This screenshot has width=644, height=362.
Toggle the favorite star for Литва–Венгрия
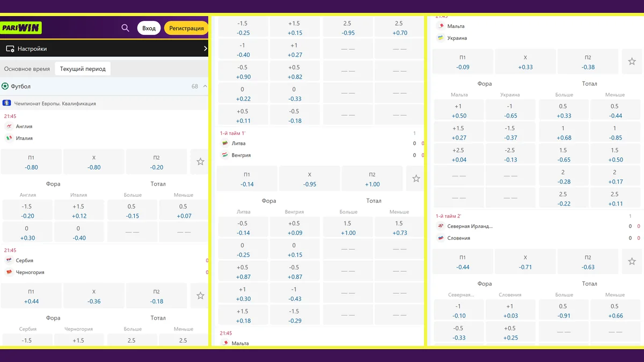click(416, 179)
